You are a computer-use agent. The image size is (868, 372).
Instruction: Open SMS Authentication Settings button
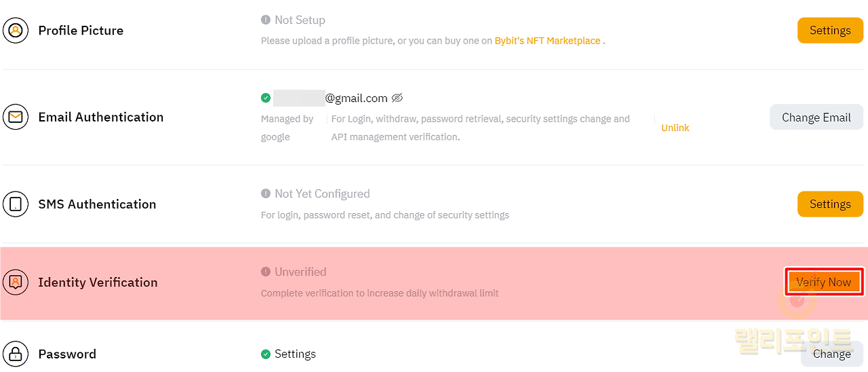coord(830,204)
